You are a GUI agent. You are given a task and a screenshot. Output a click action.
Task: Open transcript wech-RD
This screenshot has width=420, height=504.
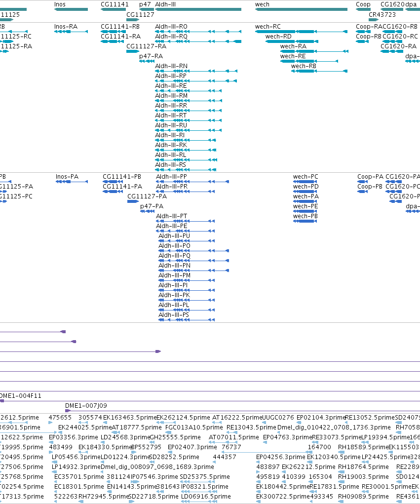click(278, 37)
